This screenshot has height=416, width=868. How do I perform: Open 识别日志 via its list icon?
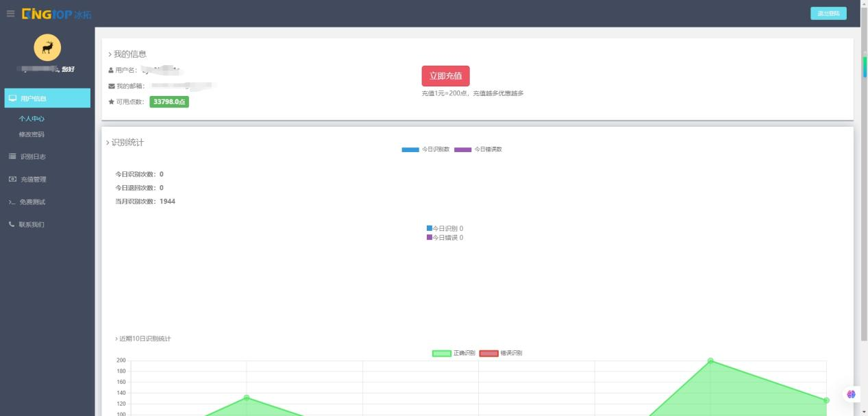[x=12, y=157]
